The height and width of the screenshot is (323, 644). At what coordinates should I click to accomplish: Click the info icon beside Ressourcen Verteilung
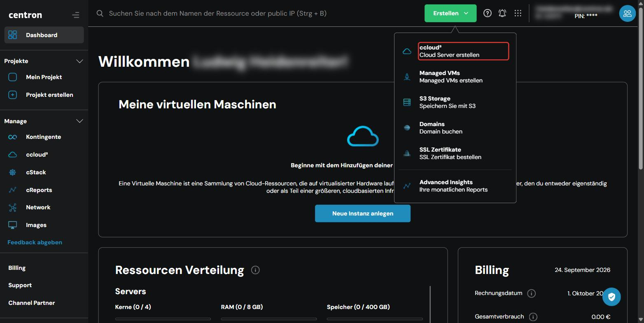pyautogui.click(x=255, y=270)
